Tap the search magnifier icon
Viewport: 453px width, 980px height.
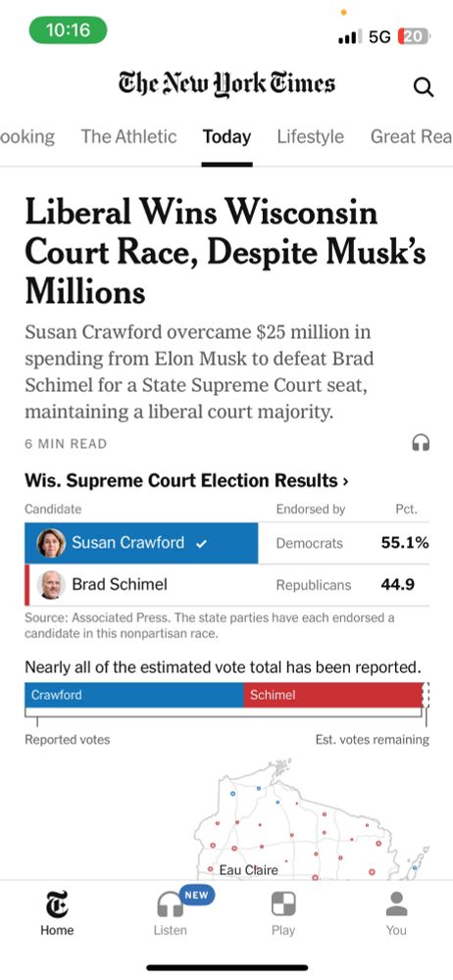[x=424, y=87]
